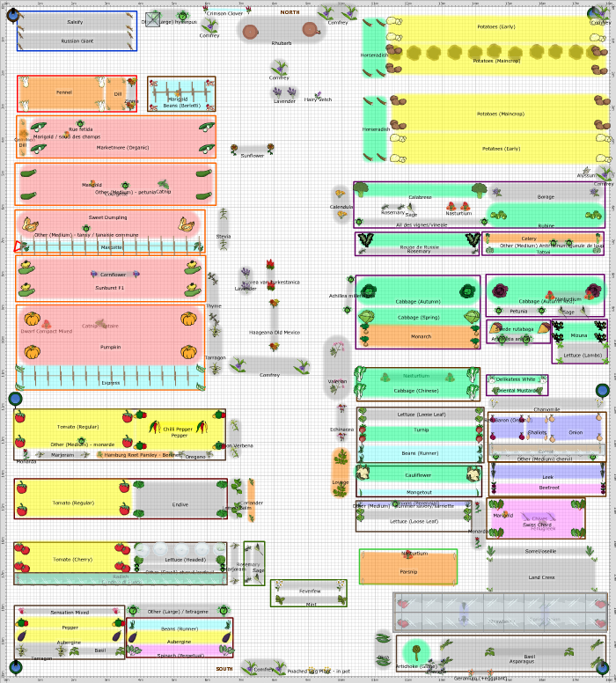Select the Hairy Vetch plant icon

318,94
